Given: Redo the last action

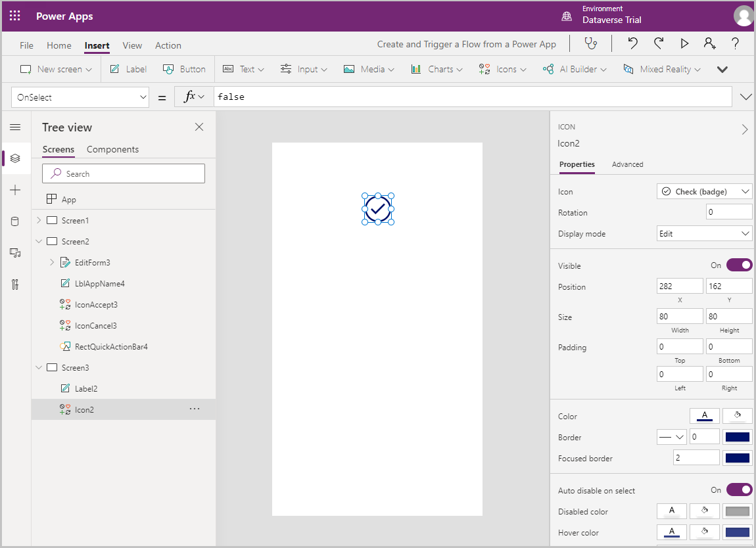Looking at the screenshot, I should pyautogui.click(x=659, y=43).
